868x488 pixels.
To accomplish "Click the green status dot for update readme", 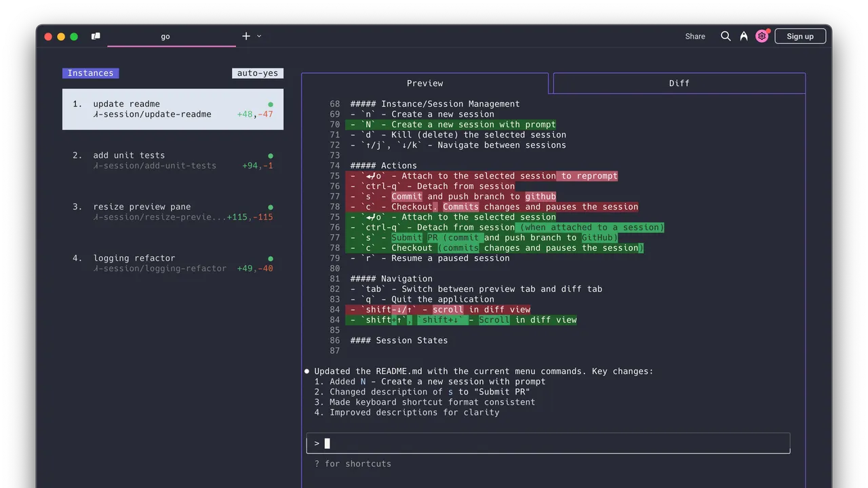I will point(271,104).
